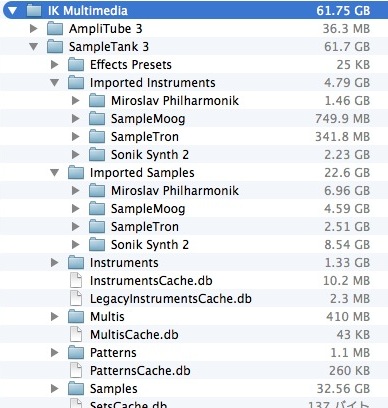Click the MultisCache.db file icon

click(76, 335)
